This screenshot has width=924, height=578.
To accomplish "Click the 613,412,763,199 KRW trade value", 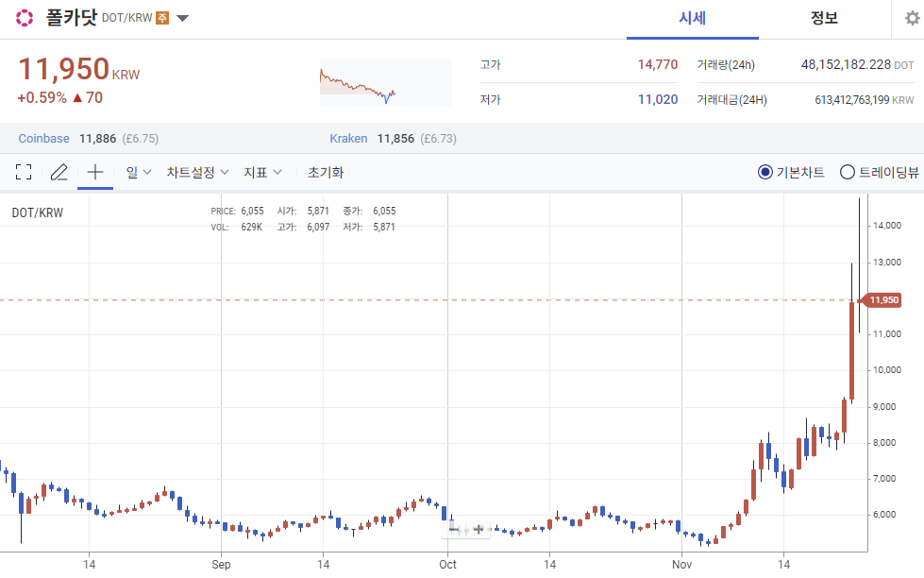I will pos(865,100).
